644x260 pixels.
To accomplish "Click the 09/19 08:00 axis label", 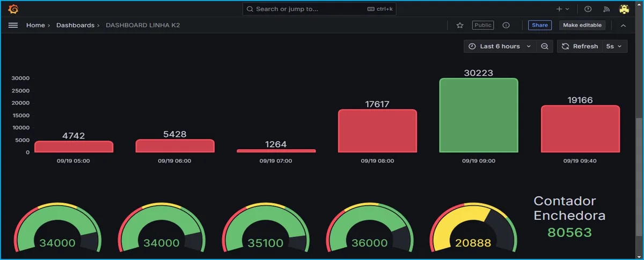I will point(378,161).
